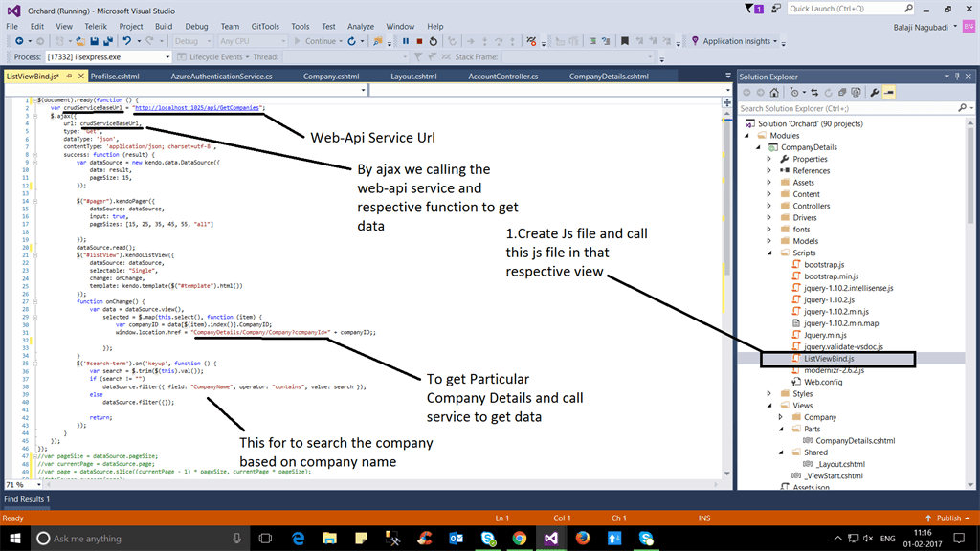Click the Save All toolbar icon
Viewport: 980px width, 551px height.
107,42
